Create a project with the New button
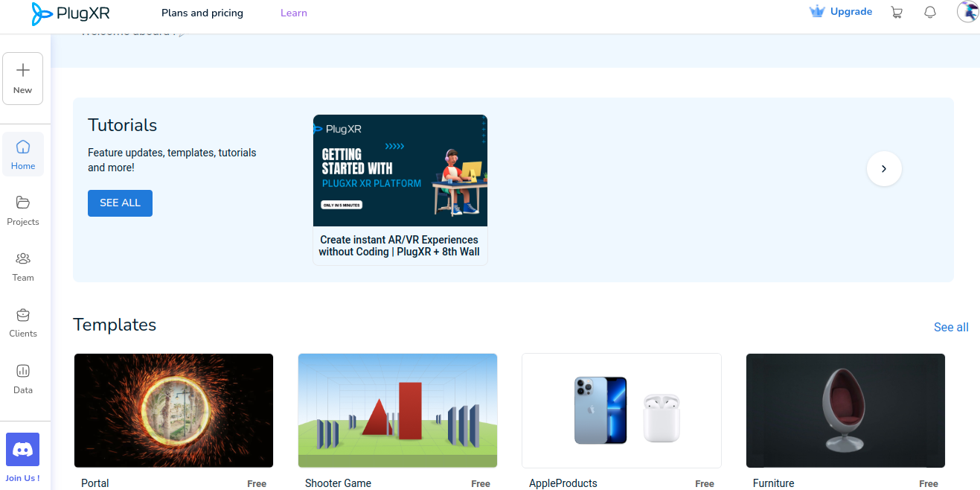Screen dimensions: 980x490 tap(22, 77)
